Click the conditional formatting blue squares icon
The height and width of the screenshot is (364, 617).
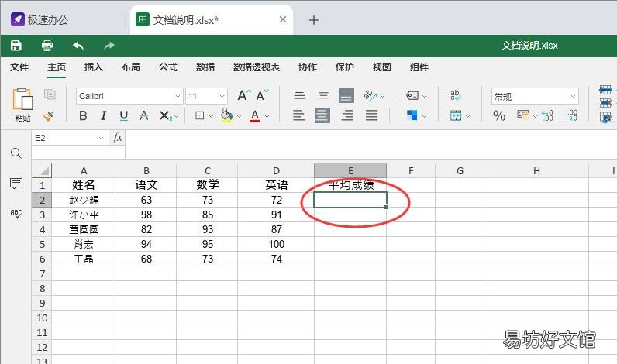tap(412, 115)
